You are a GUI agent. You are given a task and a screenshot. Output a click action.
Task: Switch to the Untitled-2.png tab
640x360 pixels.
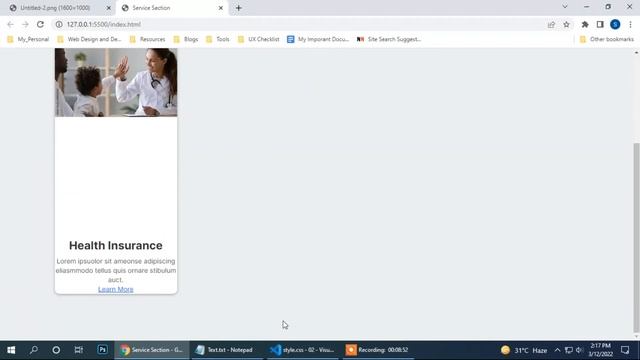(x=55, y=8)
